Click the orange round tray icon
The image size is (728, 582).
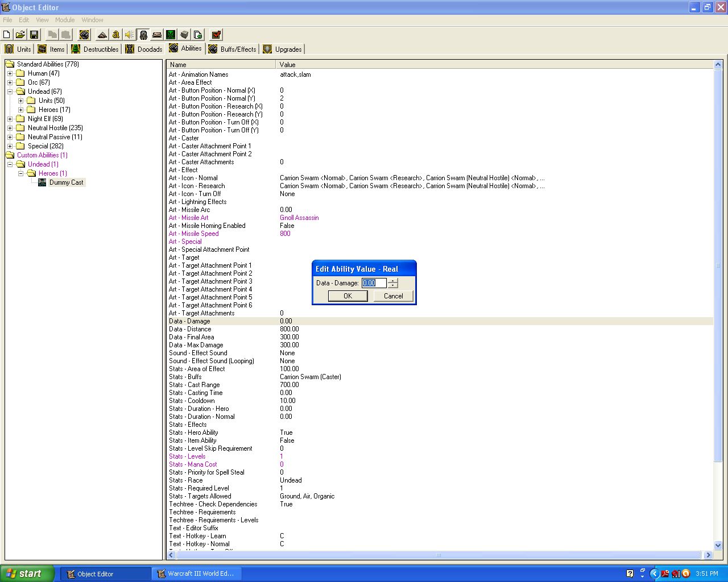[x=685, y=573]
